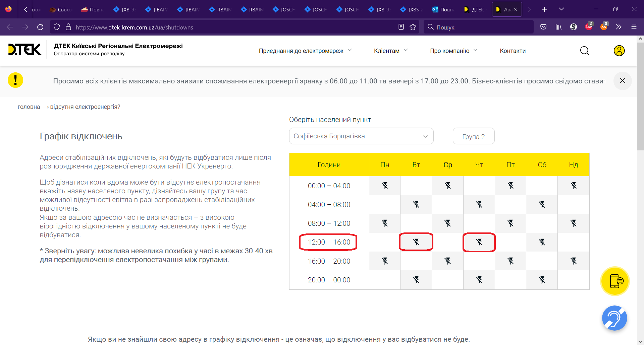Click the orange extension icon with badge 0
644x345 pixels.
pyautogui.click(x=604, y=26)
